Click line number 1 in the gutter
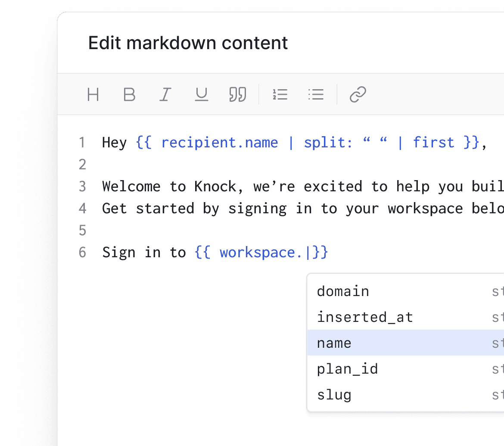Image resolution: width=504 pixels, height=446 pixels. point(82,142)
